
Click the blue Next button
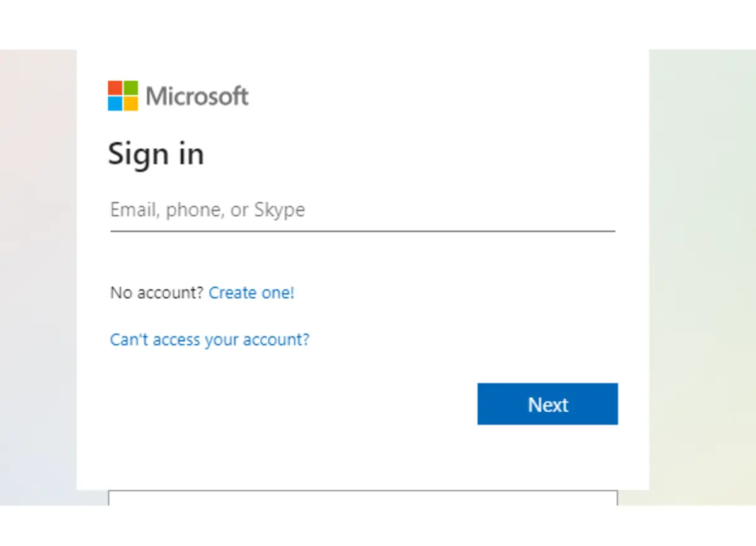[x=547, y=404]
